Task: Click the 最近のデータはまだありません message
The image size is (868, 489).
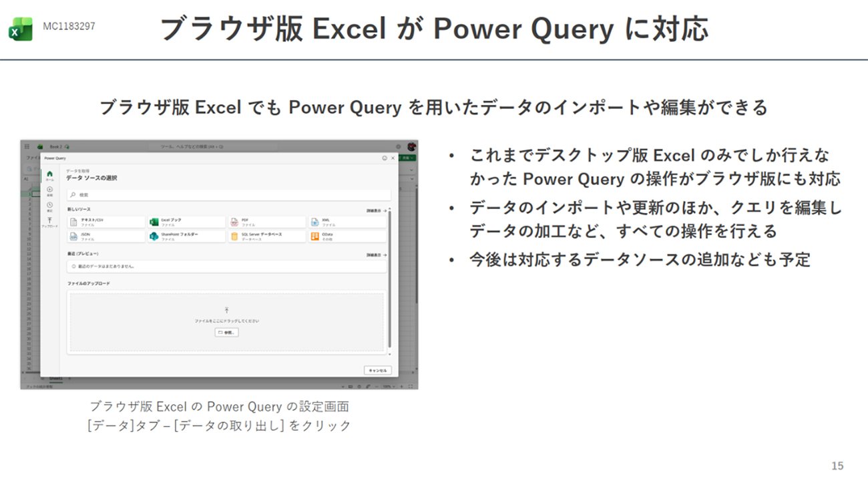Action: [107, 266]
